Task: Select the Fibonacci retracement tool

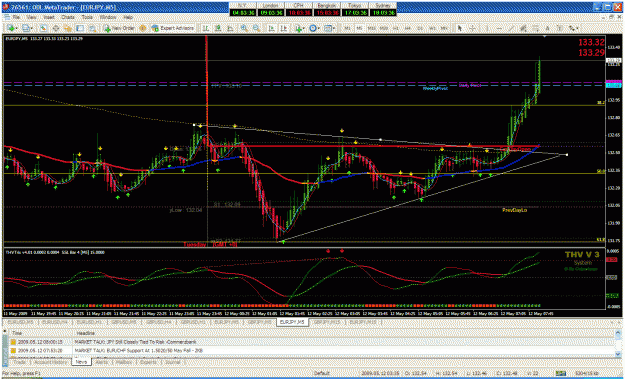Action: click(535, 28)
